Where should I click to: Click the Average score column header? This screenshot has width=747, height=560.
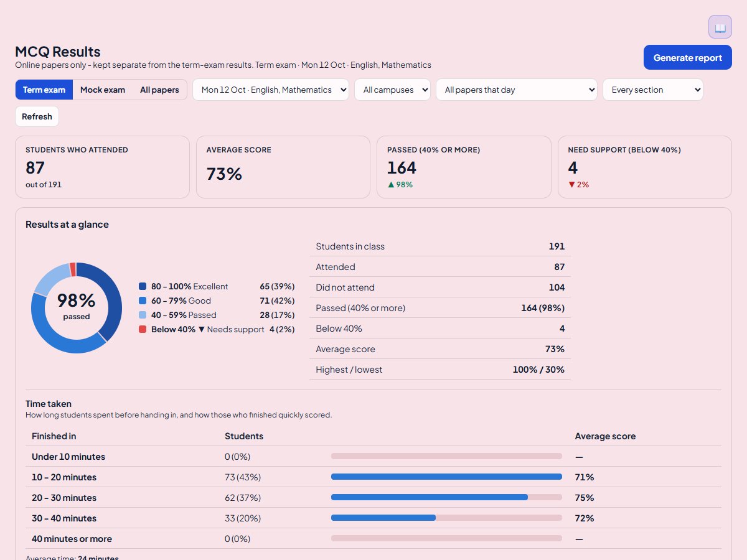[x=606, y=436]
